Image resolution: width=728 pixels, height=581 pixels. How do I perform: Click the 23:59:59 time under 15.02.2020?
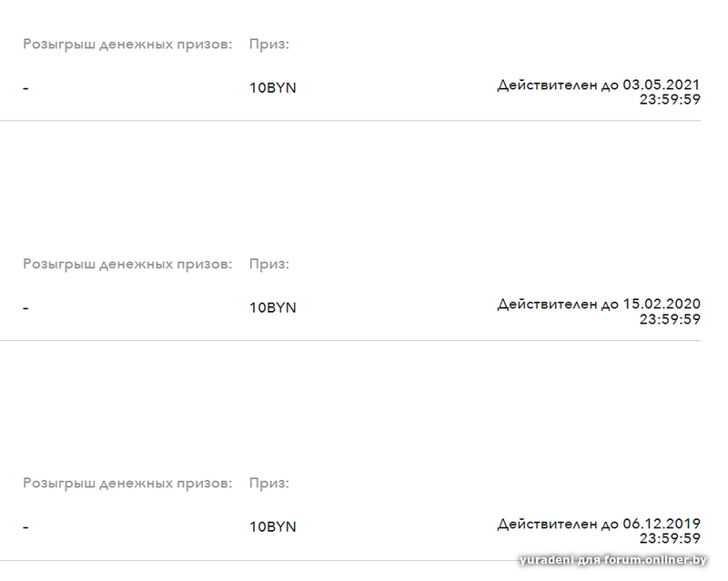(x=670, y=319)
